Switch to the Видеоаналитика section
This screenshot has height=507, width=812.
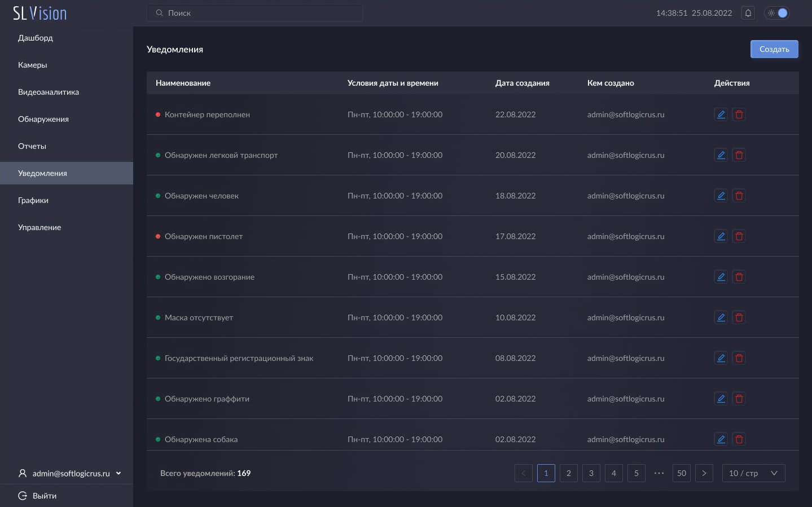[x=49, y=92]
